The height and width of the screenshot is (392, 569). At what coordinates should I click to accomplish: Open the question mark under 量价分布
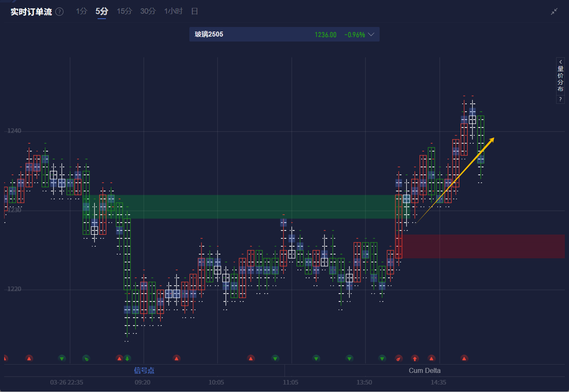pos(560,99)
